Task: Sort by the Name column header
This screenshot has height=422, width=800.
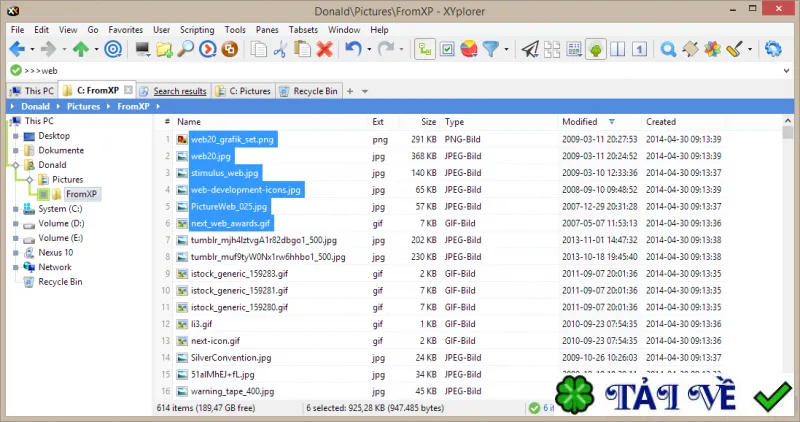Action: coord(270,121)
